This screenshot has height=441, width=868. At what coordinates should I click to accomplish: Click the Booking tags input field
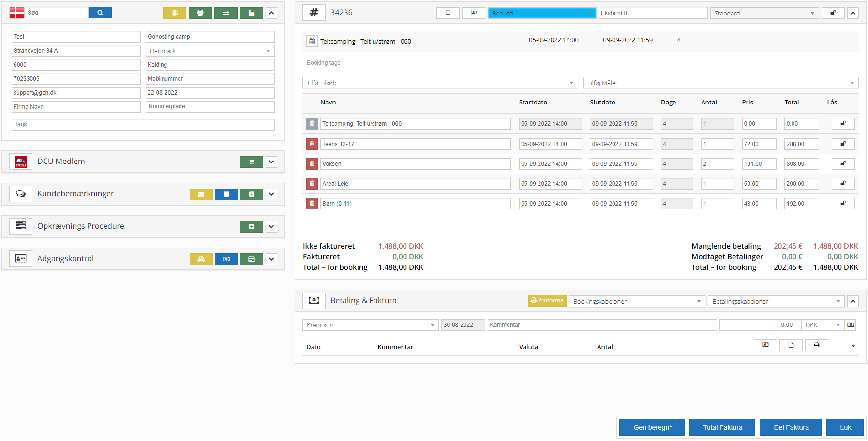point(581,63)
